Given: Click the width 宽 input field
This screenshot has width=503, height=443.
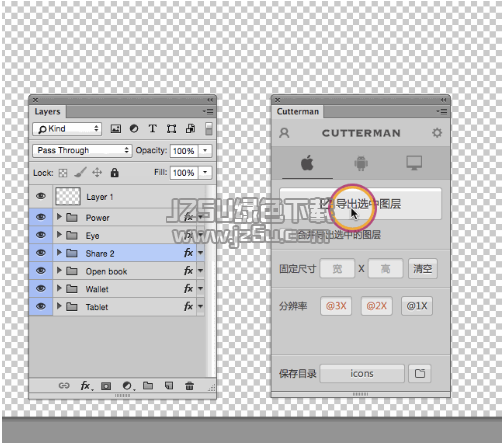Looking at the screenshot, I should (337, 269).
